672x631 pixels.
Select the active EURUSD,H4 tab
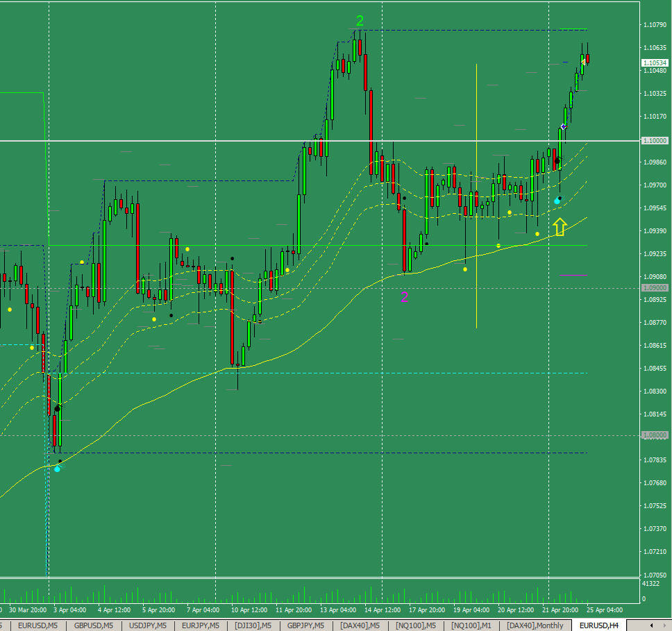coord(598,625)
